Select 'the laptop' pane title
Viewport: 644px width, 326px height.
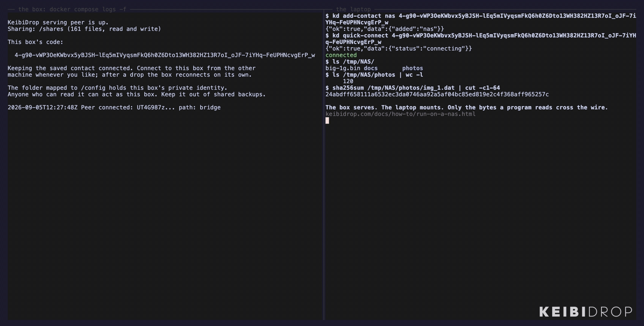pyautogui.click(x=353, y=9)
